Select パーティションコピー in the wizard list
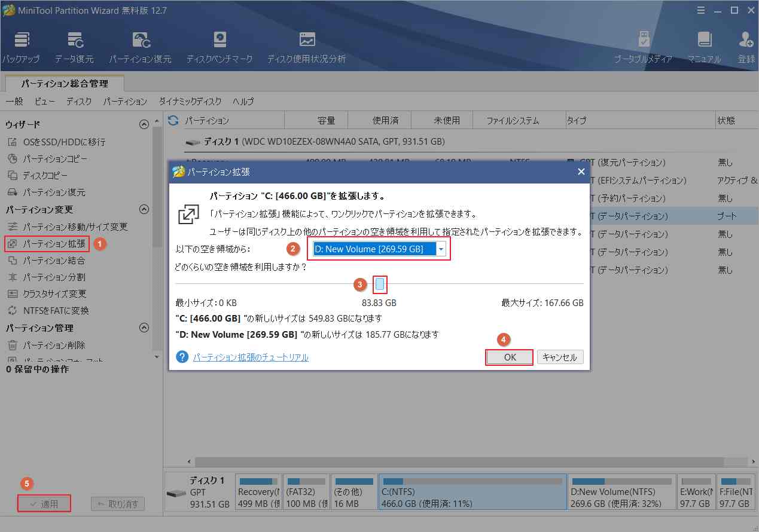 pyautogui.click(x=47, y=159)
